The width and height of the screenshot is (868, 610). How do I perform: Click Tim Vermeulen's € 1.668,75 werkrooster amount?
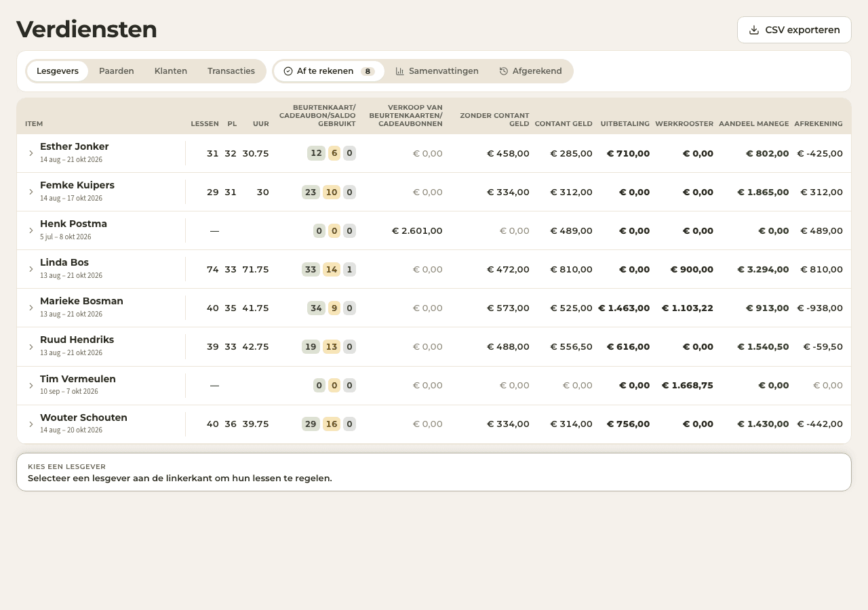[688, 386]
